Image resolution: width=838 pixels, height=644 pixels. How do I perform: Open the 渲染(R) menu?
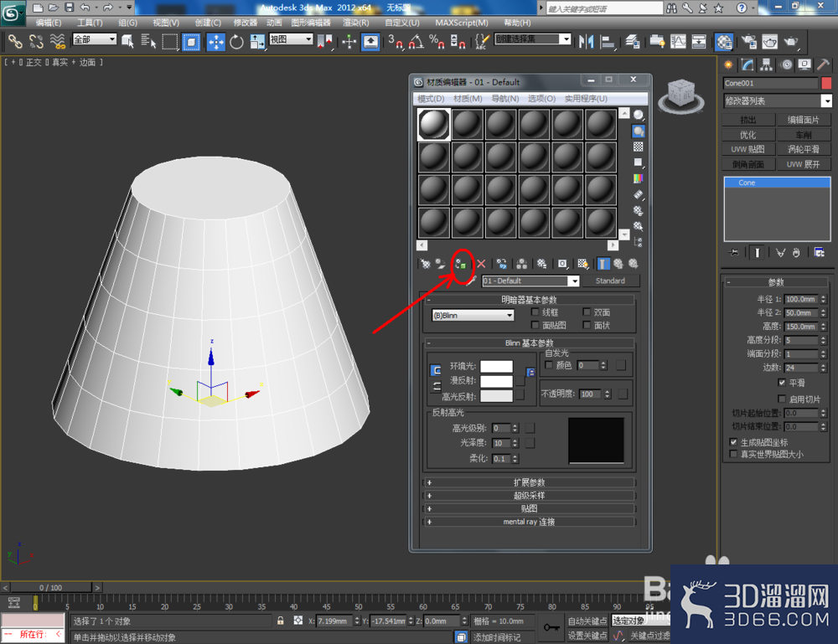coord(356,23)
